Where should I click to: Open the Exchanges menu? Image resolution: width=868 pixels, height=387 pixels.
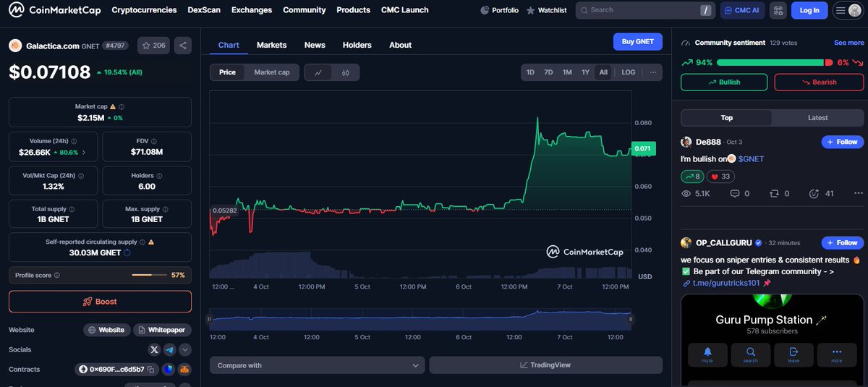pyautogui.click(x=252, y=10)
